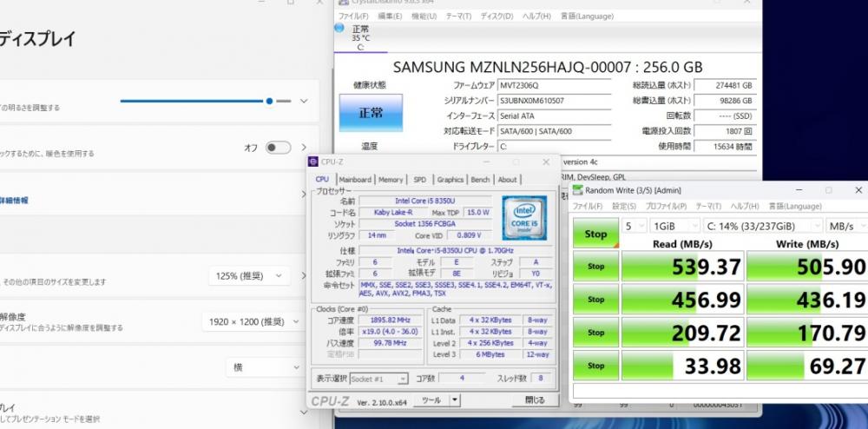The height and width of the screenshot is (429, 868).
Task: Switch to the Mainboard tab in CPU-Z
Action: [355, 180]
